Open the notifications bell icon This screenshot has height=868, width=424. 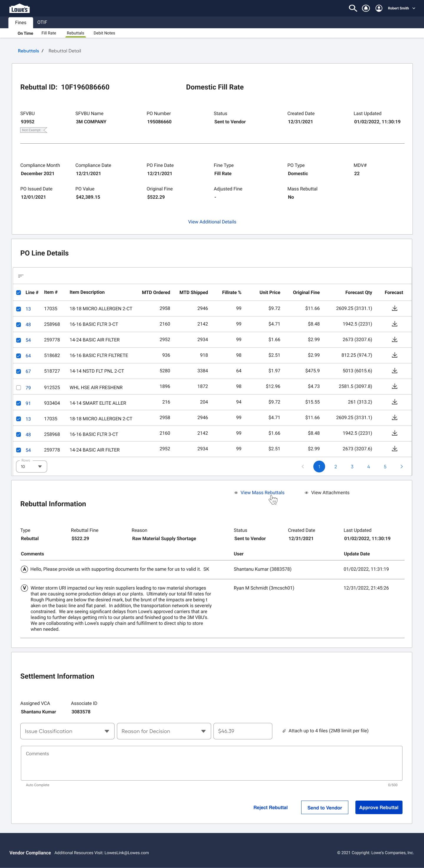point(366,8)
